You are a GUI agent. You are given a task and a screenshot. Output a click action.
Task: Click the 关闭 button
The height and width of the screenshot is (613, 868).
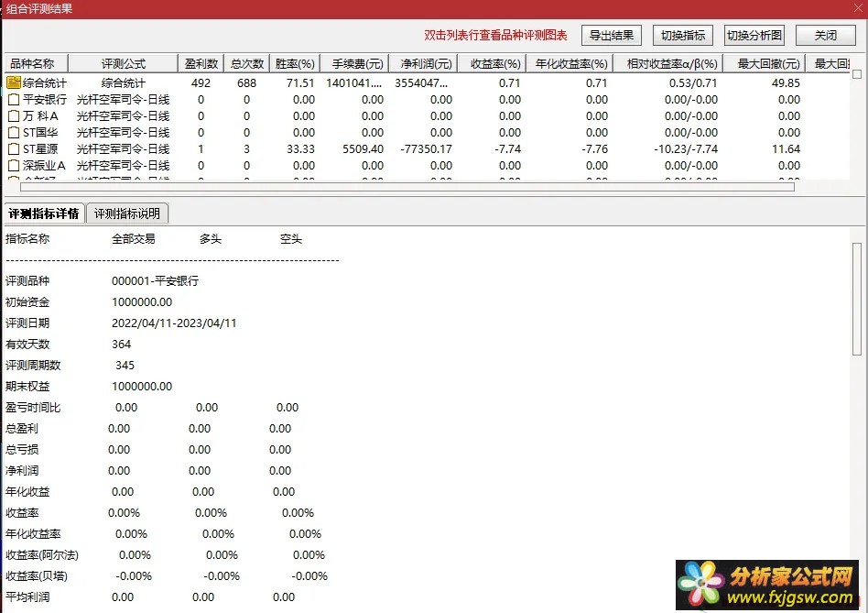pyautogui.click(x=825, y=36)
